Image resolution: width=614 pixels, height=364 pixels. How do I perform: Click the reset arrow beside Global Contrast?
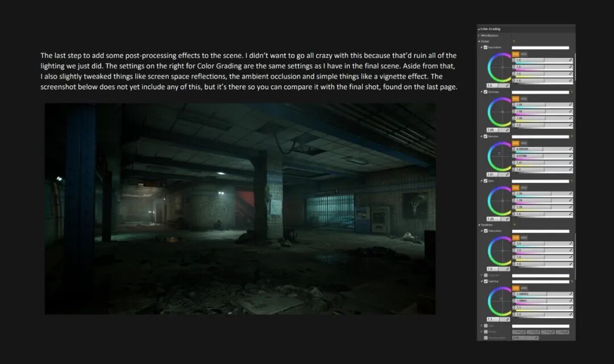point(572,92)
